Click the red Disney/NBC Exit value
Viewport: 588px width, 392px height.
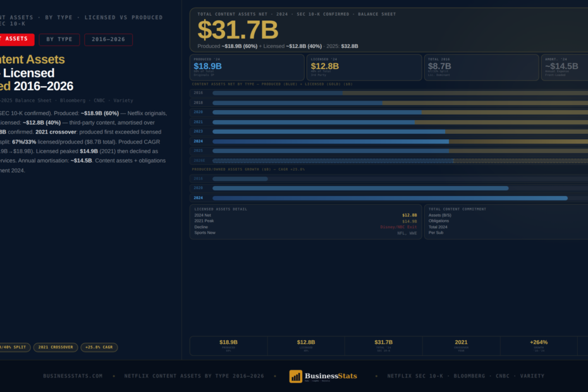[398, 227]
